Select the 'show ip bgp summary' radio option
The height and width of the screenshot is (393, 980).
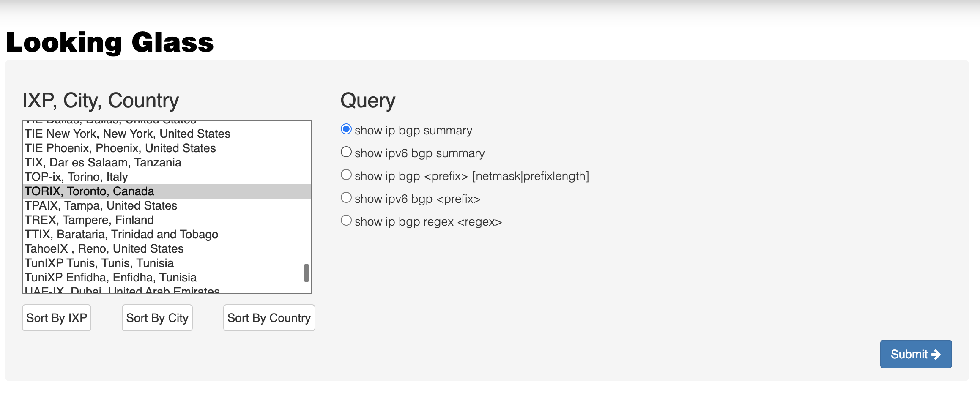click(x=346, y=129)
